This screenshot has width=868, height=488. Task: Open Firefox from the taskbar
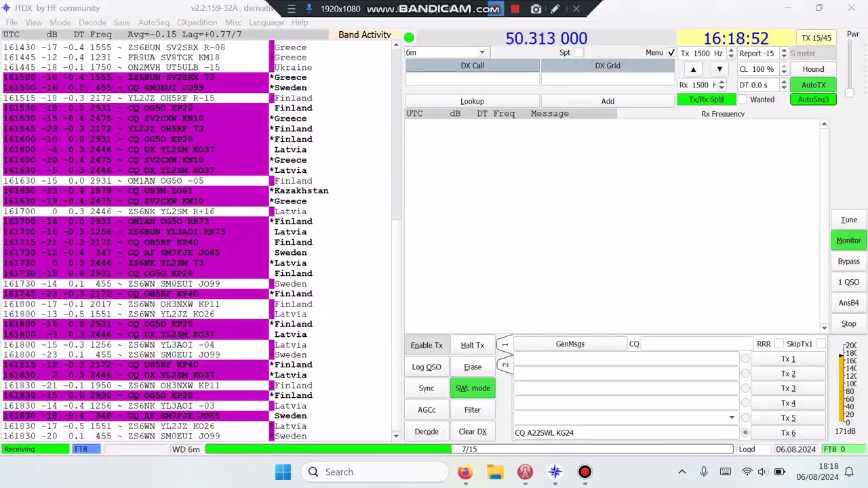click(x=465, y=472)
